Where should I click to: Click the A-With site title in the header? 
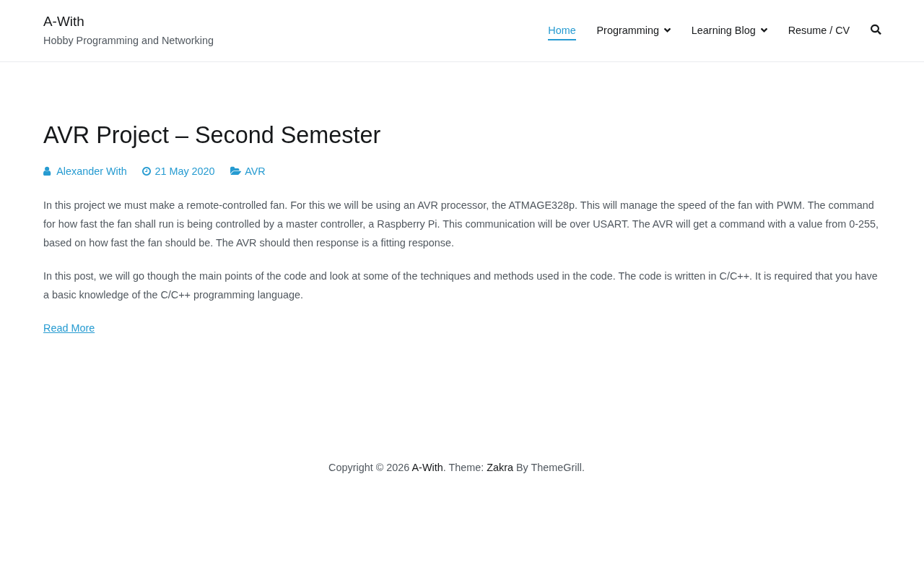click(64, 22)
